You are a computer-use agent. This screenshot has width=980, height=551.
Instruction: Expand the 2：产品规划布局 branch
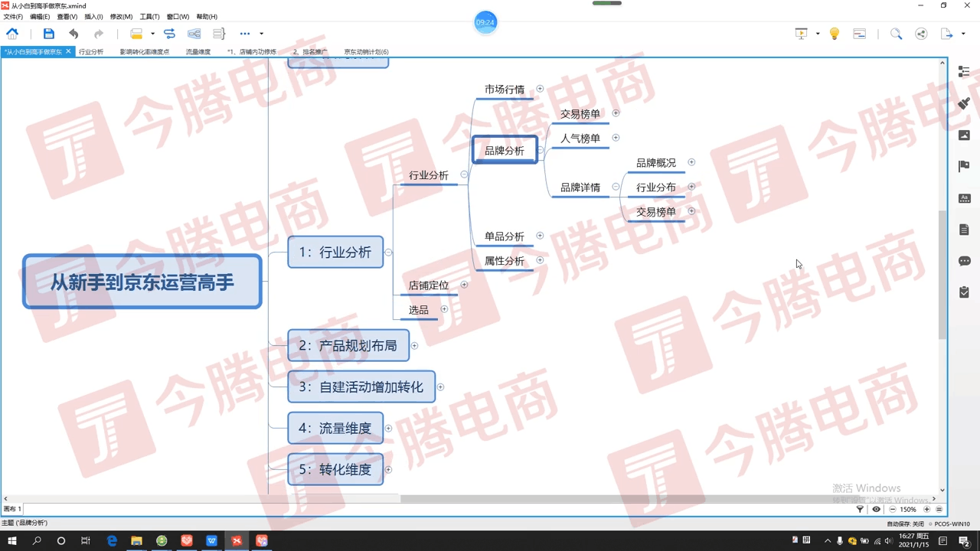pyautogui.click(x=414, y=346)
